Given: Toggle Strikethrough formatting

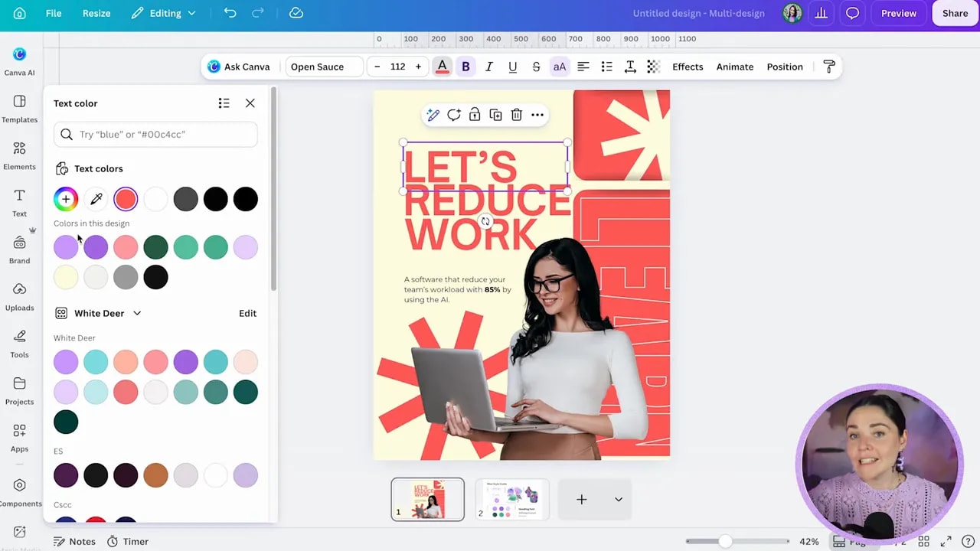Looking at the screenshot, I should click(536, 67).
